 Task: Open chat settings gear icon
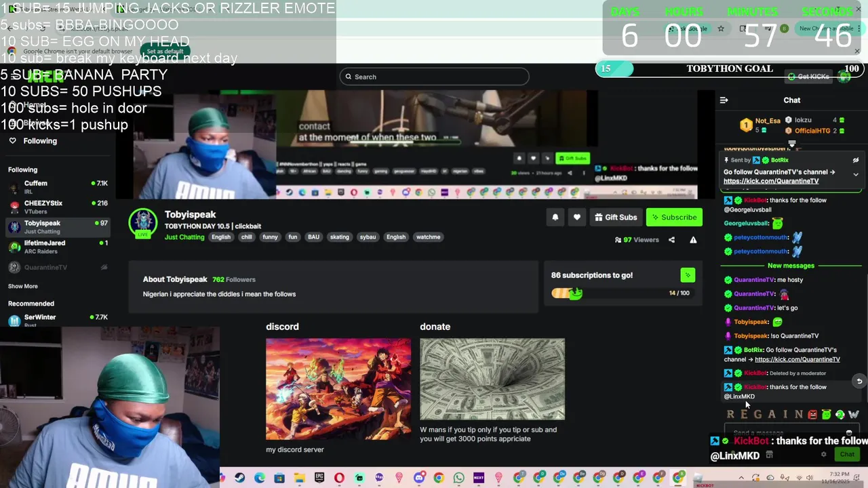tap(824, 455)
